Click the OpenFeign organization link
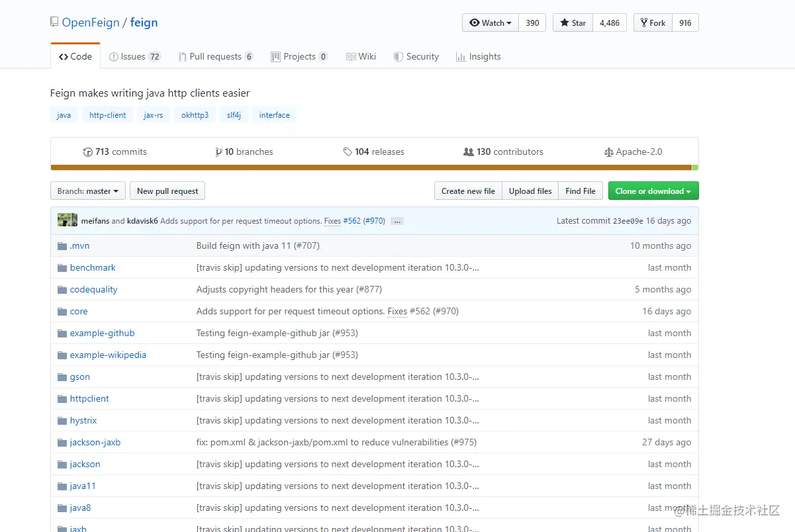This screenshot has height=532, width=795. pyautogui.click(x=91, y=22)
